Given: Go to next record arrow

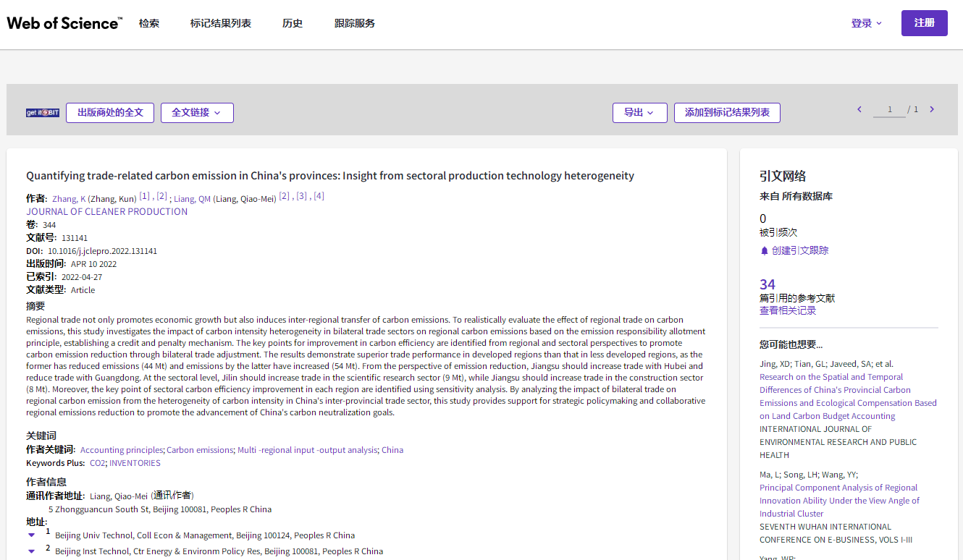Looking at the screenshot, I should point(932,109).
